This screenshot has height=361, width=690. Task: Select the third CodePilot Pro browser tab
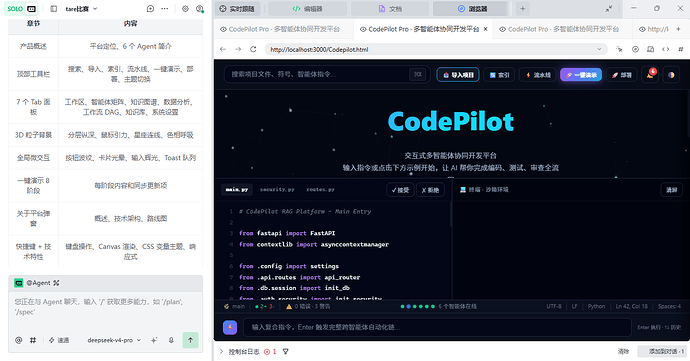point(562,29)
